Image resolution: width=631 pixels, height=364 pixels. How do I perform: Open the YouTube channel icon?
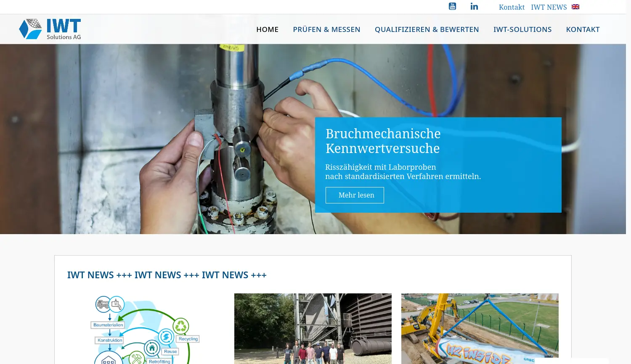coord(452,6)
